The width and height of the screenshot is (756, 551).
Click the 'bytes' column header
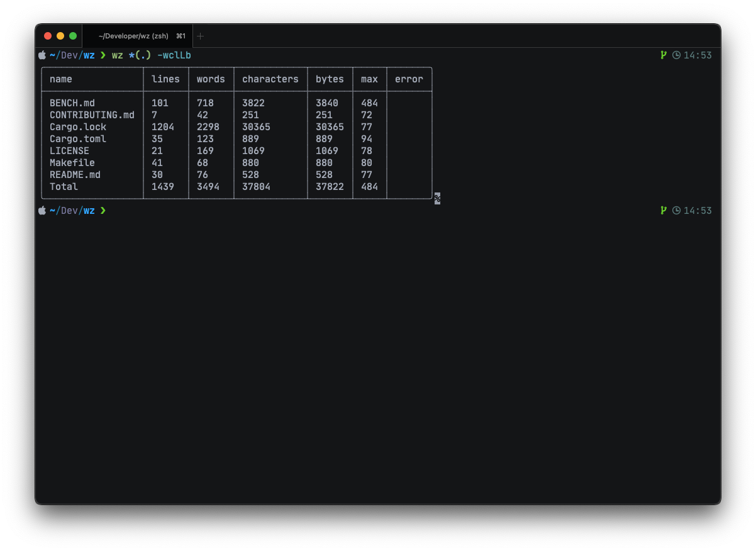330,79
